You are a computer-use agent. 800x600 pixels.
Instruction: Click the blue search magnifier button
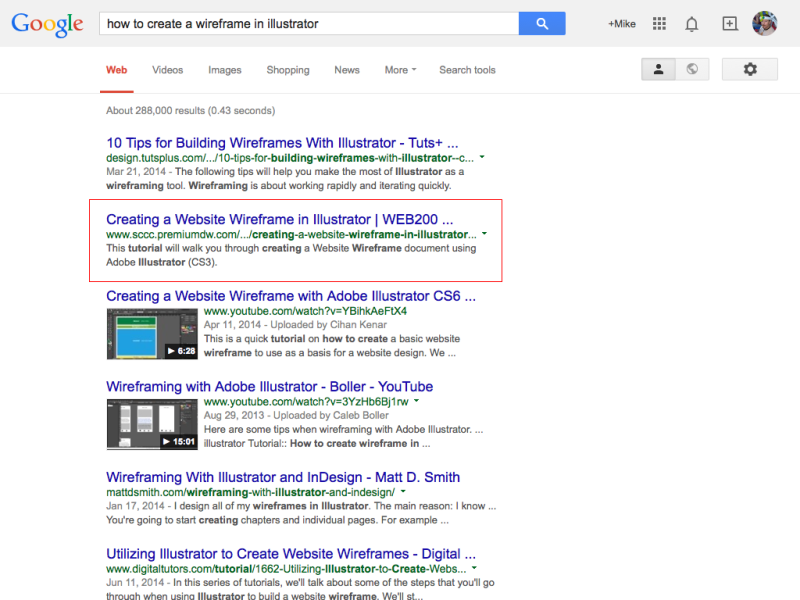click(542, 23)
